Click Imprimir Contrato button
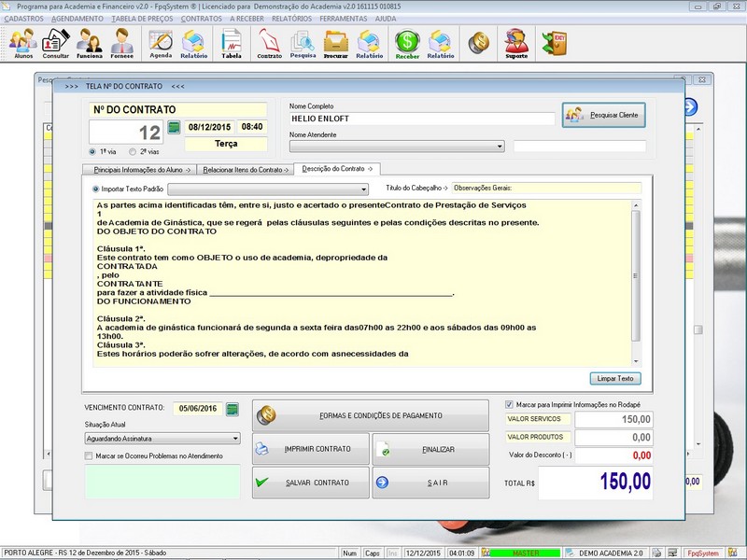This screenshot has height=560, width=747. click(x=311, y=449)
